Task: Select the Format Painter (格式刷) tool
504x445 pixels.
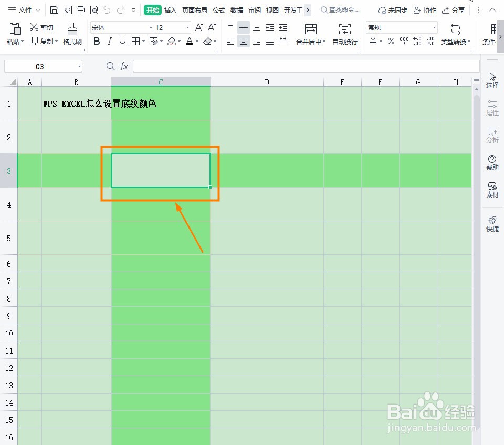Action: (72, 33)
